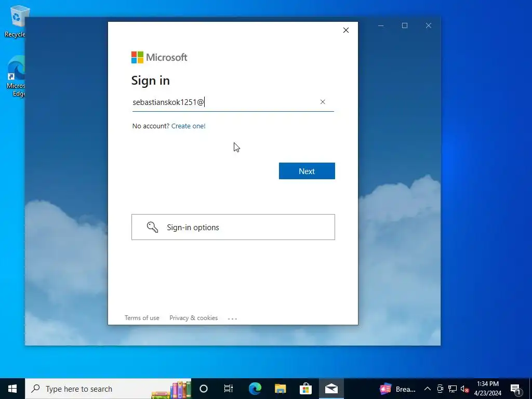Click the Mail app taskbar icon
Viewport: 532px width, 399px height.
click(x=331, y=389)
